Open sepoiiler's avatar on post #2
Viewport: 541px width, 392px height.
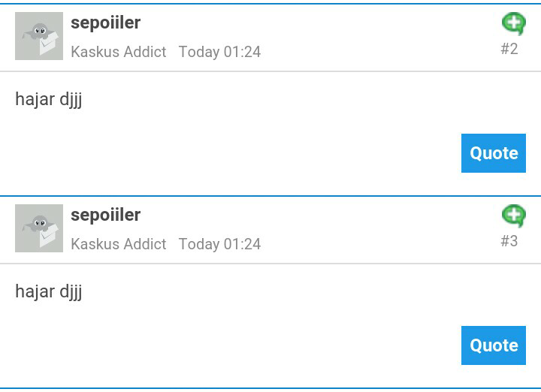39,36
